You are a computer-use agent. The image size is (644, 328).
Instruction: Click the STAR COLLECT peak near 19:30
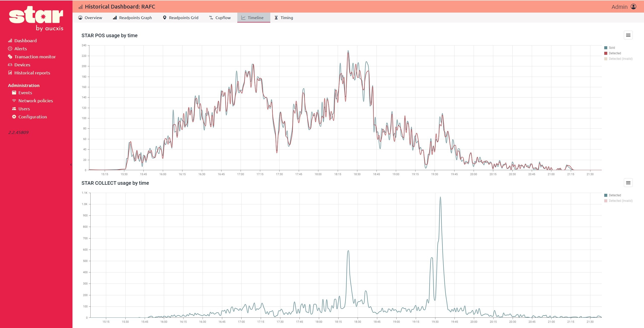point(440,197)
